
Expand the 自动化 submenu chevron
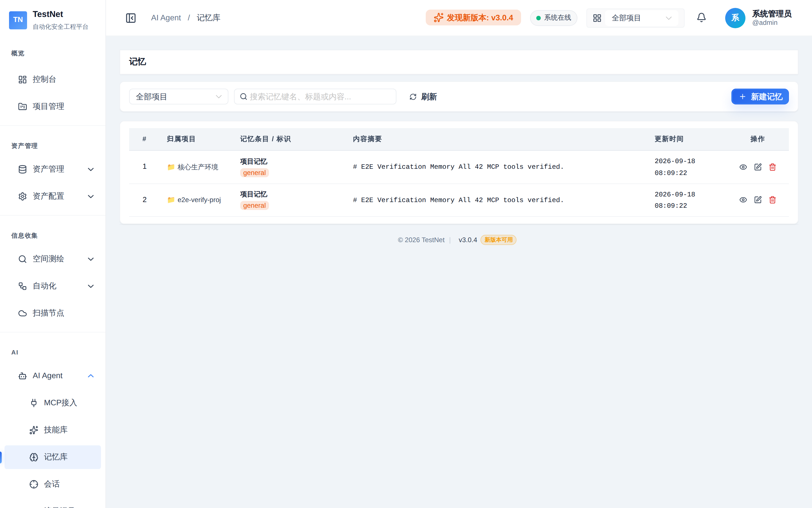pyautogui.click(x=91, y=286)
